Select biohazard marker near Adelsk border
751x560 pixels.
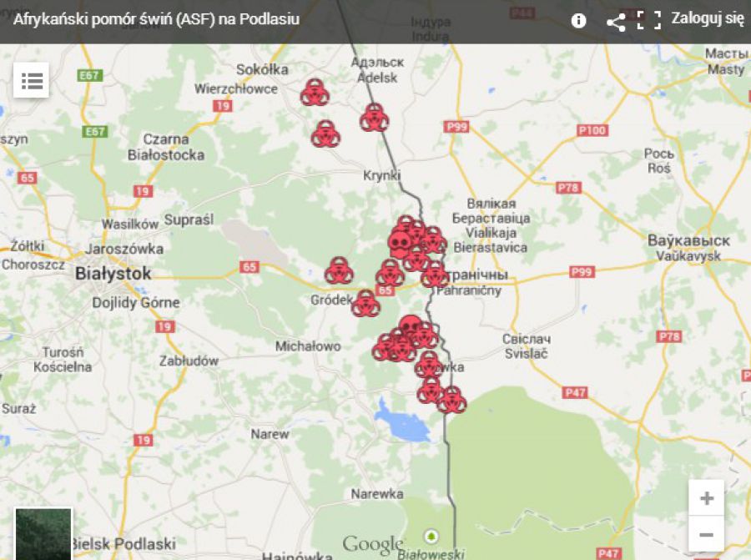[375, 118]
